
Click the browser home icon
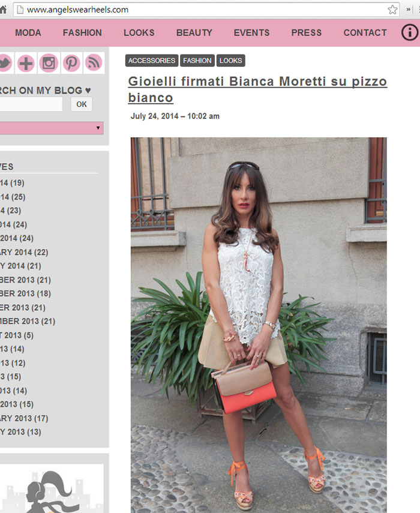[x=3, y=10]
